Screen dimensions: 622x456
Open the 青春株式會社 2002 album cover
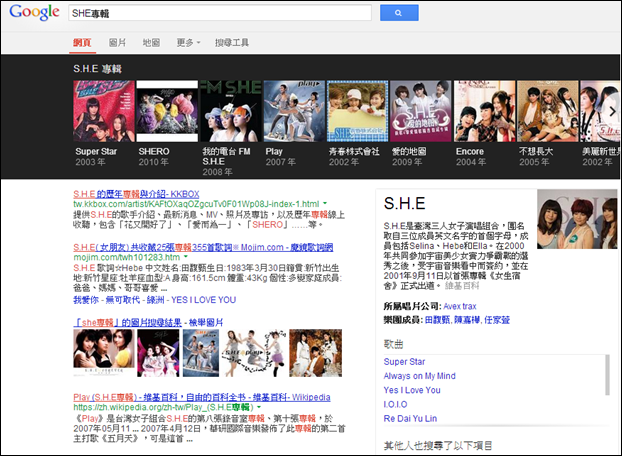pos(357,111)
